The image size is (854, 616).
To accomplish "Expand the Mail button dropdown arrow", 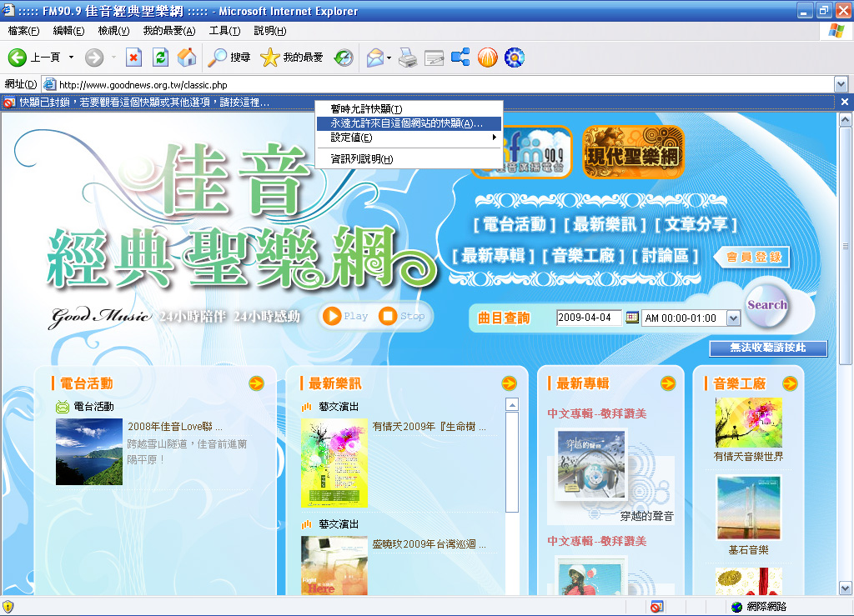I will (389, 58).
